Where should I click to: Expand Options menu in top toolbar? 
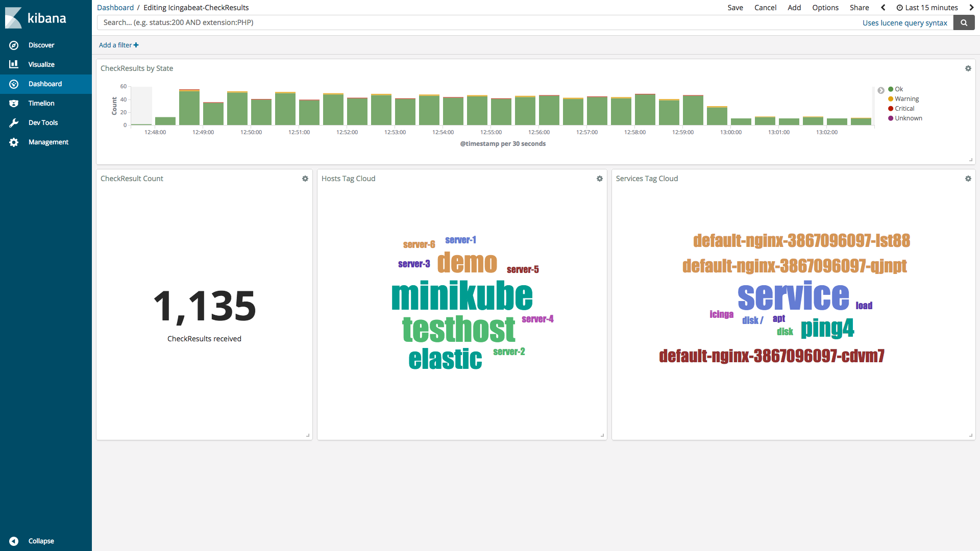(x=824, y=8)
